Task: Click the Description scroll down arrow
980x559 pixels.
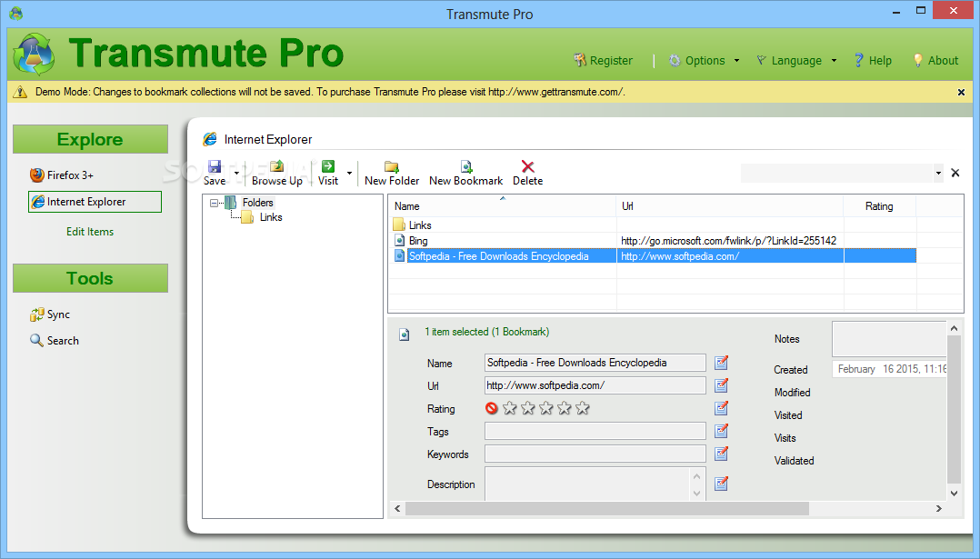Action: (697, 494)
